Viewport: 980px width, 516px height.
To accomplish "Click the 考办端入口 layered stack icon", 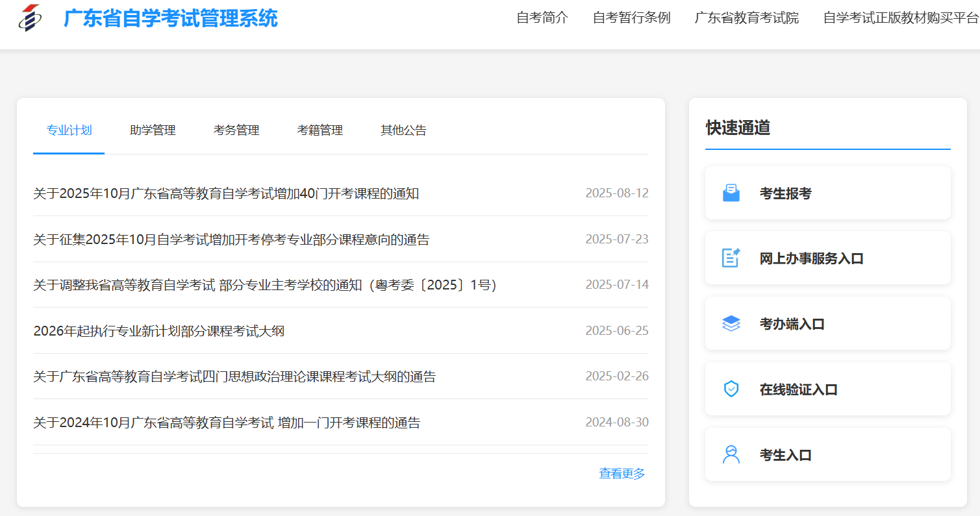I will 731,323.
